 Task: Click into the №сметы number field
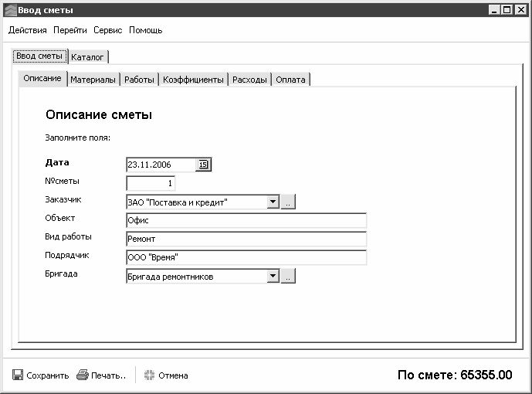tap(151, 184)
